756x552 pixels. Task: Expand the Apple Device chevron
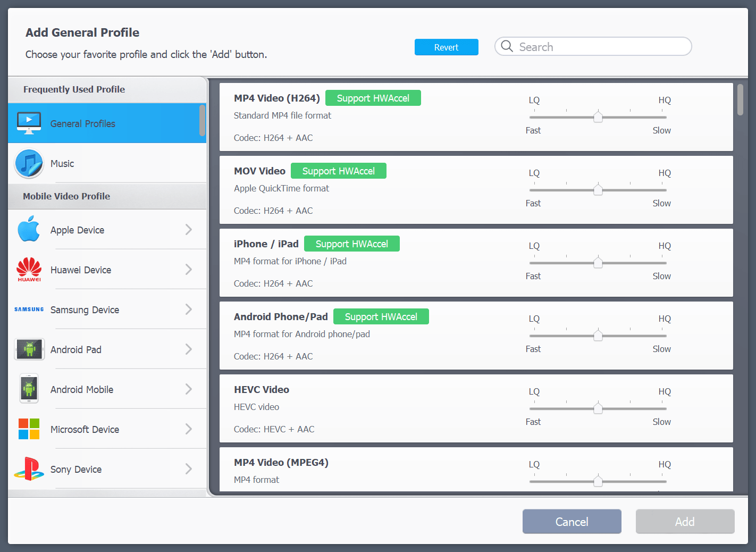click(x=189, y=229)
